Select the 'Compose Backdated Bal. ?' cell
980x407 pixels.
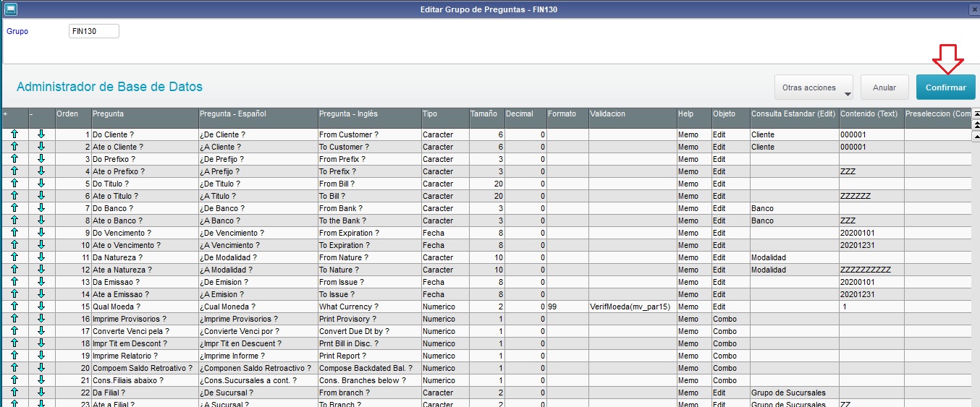(x=369, y=368)
